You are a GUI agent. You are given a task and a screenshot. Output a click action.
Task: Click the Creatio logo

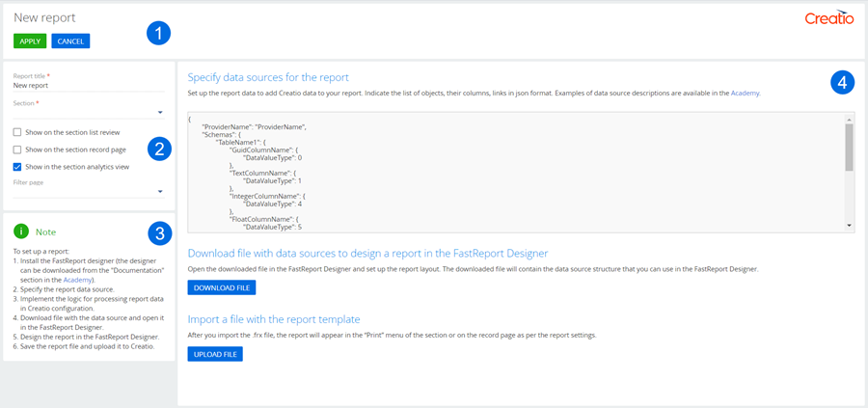[x=828, y=18]
